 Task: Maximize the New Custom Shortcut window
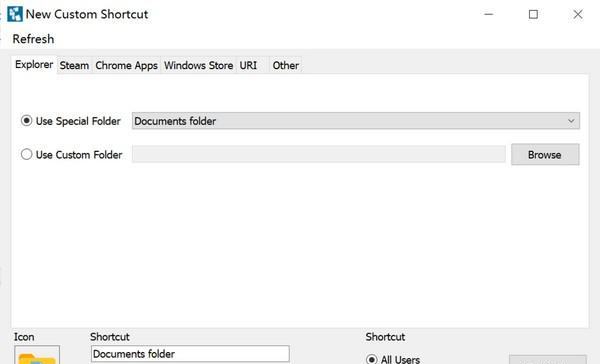(x=533, y=15)
